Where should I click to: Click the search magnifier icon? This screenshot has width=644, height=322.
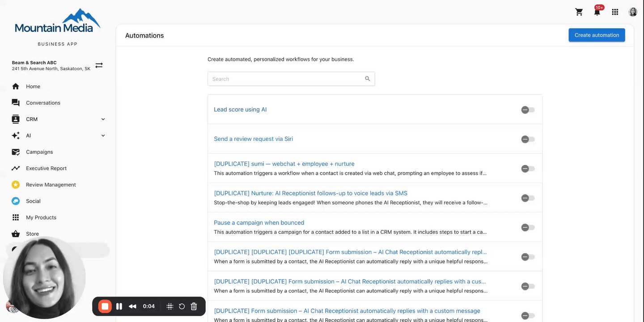[x=368, y=79]
